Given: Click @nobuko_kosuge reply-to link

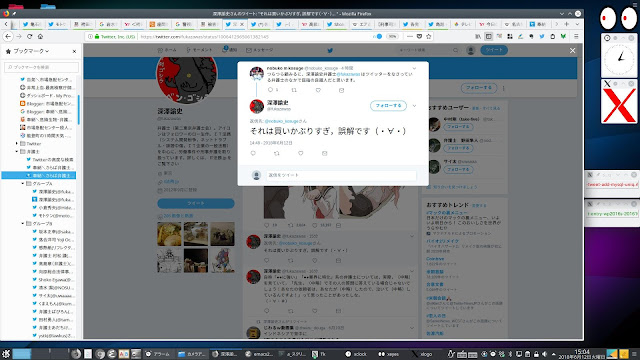Looking at the screenshot, I should [x=282, y=121].
